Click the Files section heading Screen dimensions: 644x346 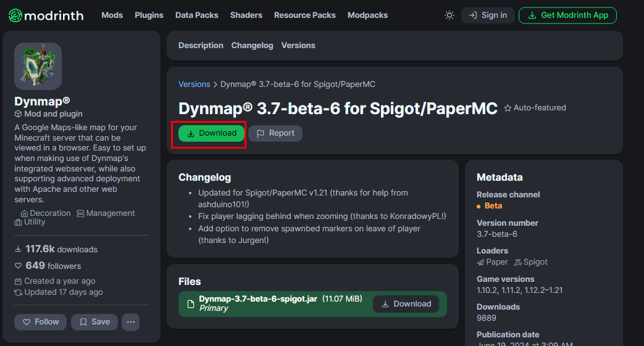[190, 282]
